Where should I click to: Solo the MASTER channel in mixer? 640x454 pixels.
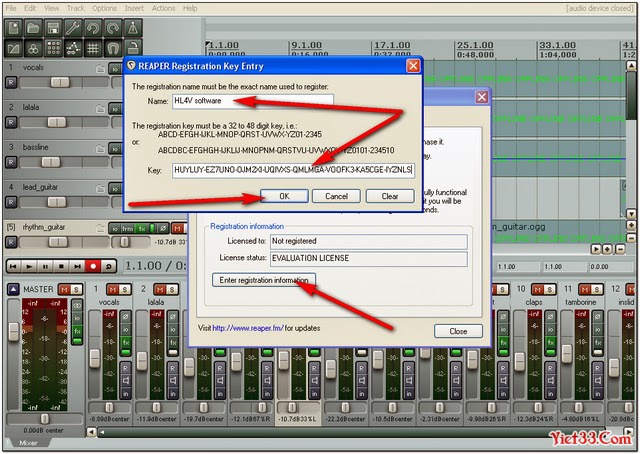pos(76,290)
